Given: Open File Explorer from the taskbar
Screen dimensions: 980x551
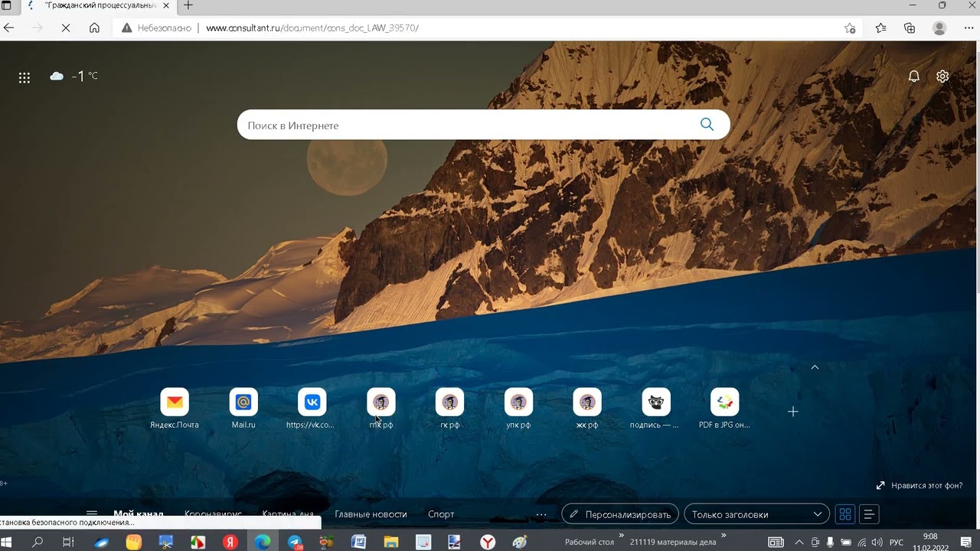Looking at the screenshot, I should [x=390, y=542].
